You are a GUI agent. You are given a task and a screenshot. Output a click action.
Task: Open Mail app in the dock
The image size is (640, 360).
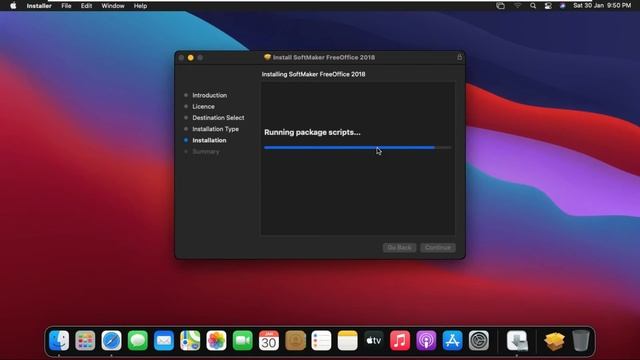point(164,340)
